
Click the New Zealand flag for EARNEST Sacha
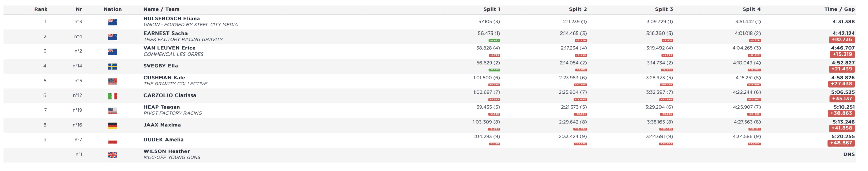113,37
